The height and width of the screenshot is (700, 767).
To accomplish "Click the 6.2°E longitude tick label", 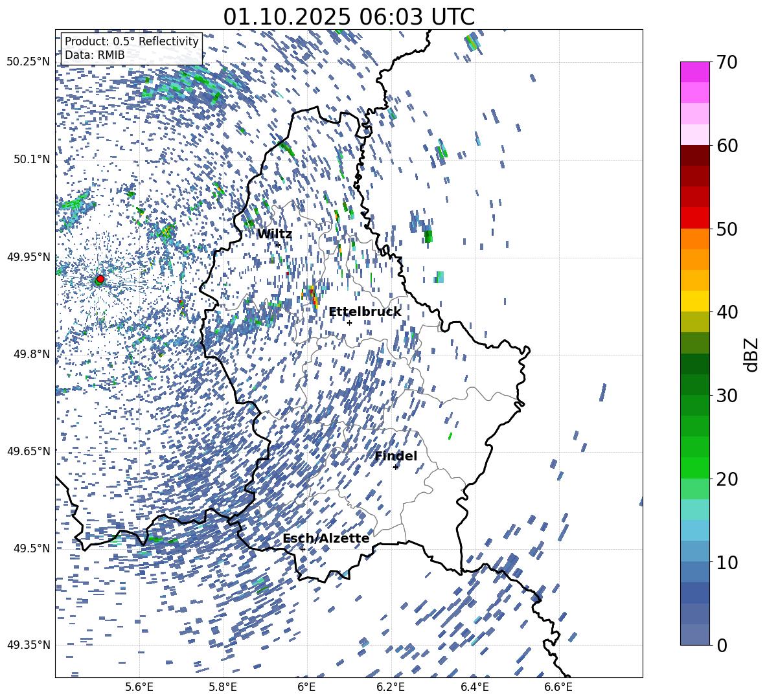I will [391, 687].
